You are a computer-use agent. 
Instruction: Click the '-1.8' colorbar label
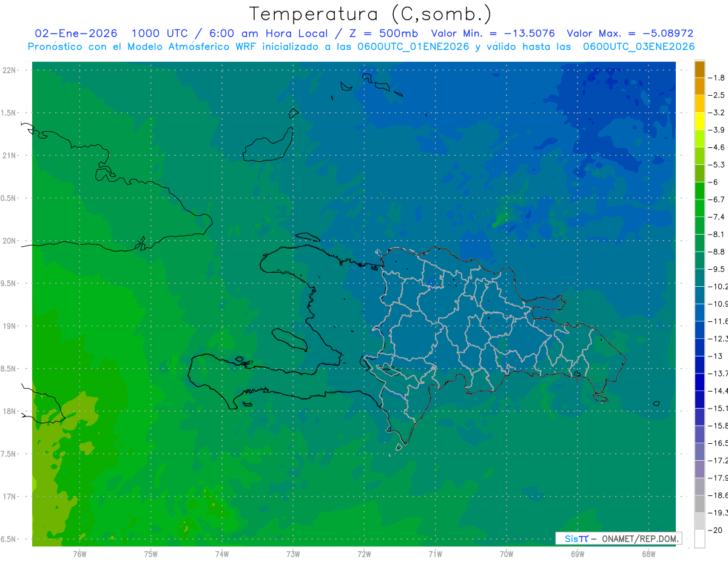click(718, 78)
